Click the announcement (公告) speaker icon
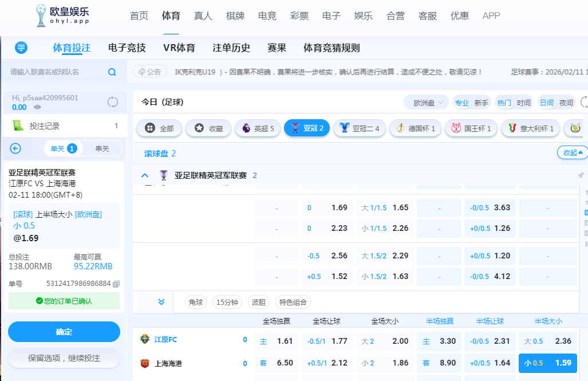Viewport: 588px width, 381px height. pyautogui.click(x=140, y=72)
